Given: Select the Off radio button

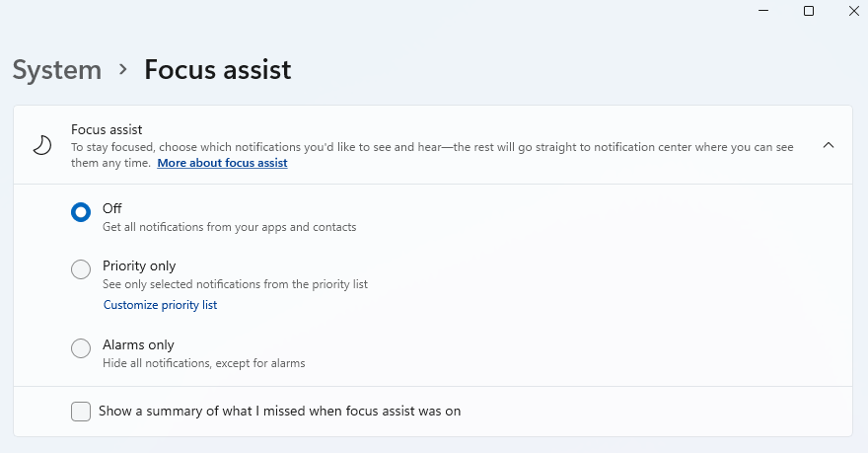Looking at the screenshot, I should point(81,211).
